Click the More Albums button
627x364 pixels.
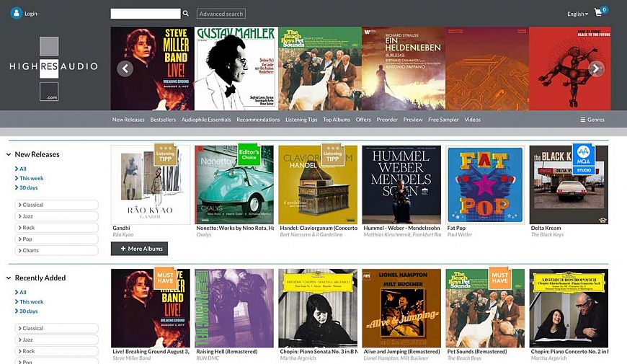tap(139, 249)
